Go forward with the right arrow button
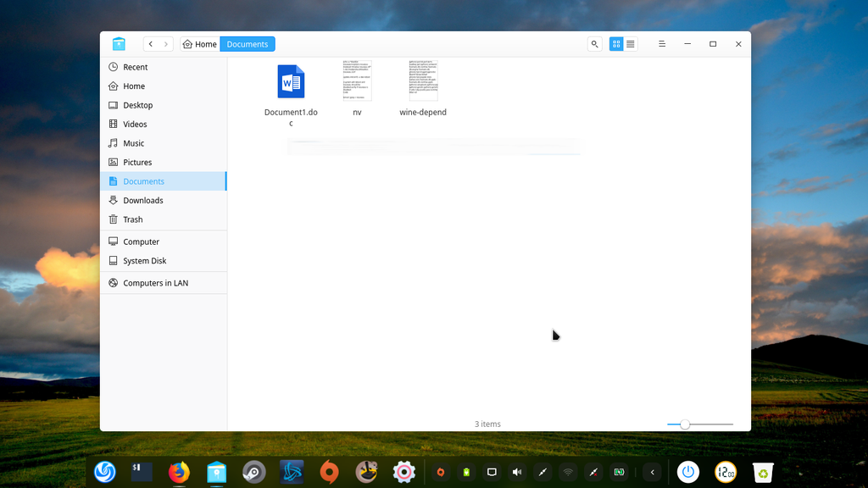This screenshot has height=488, width=868. (165, 44)
